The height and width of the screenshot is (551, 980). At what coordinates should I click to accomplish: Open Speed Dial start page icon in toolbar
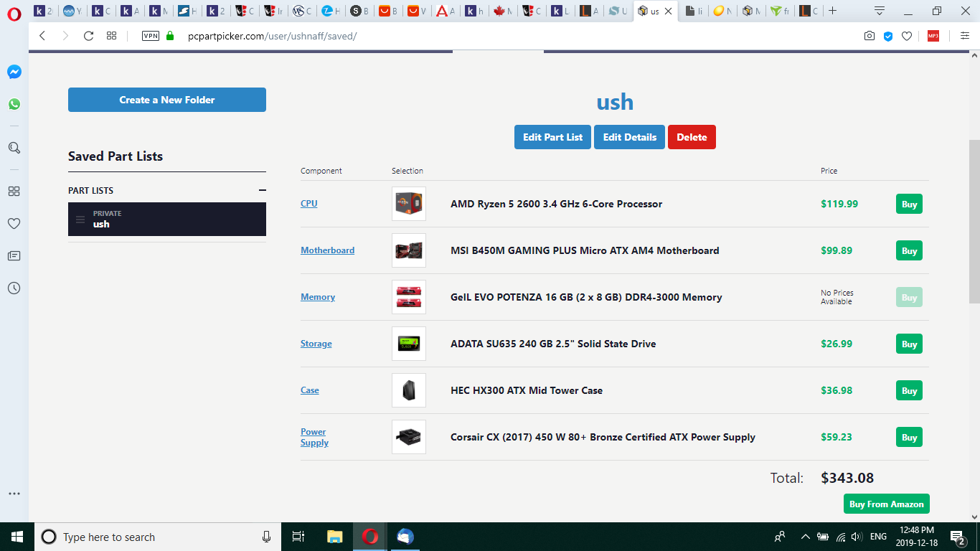[111, 36]
